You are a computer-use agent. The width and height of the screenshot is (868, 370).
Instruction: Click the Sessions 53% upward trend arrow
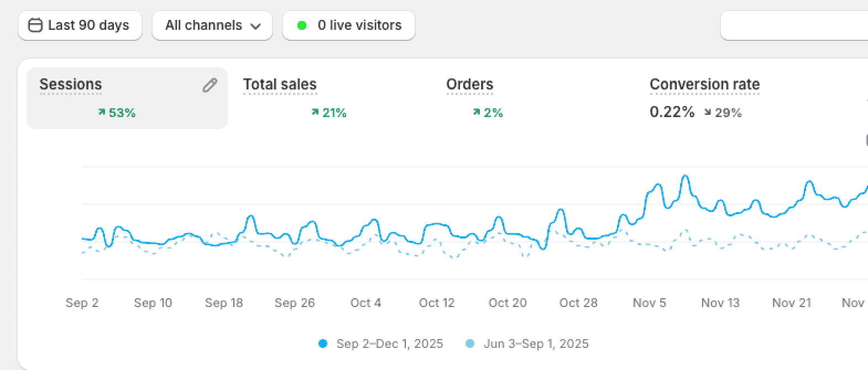[x=102, y=113]
